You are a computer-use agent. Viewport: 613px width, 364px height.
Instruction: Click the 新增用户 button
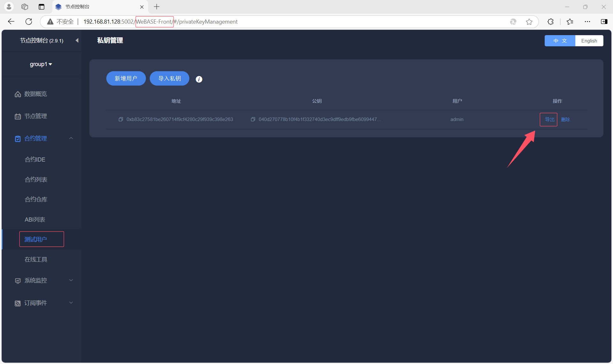point(126,78)
